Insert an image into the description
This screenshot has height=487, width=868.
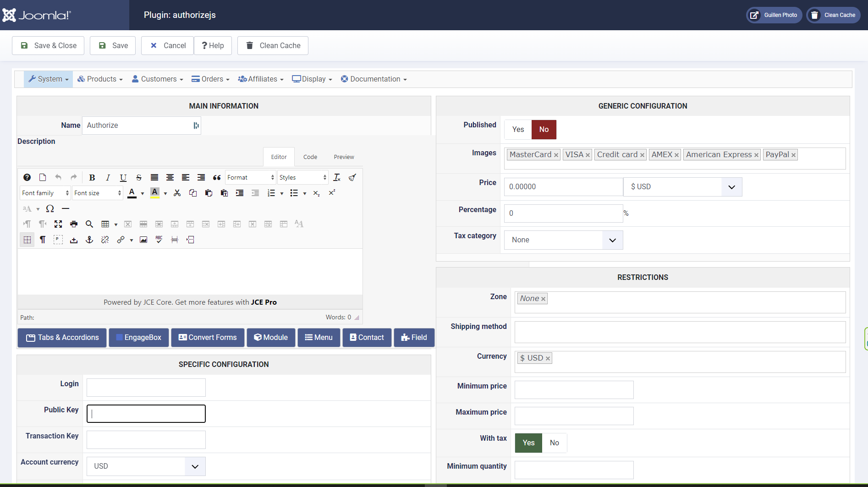[143, 240]
